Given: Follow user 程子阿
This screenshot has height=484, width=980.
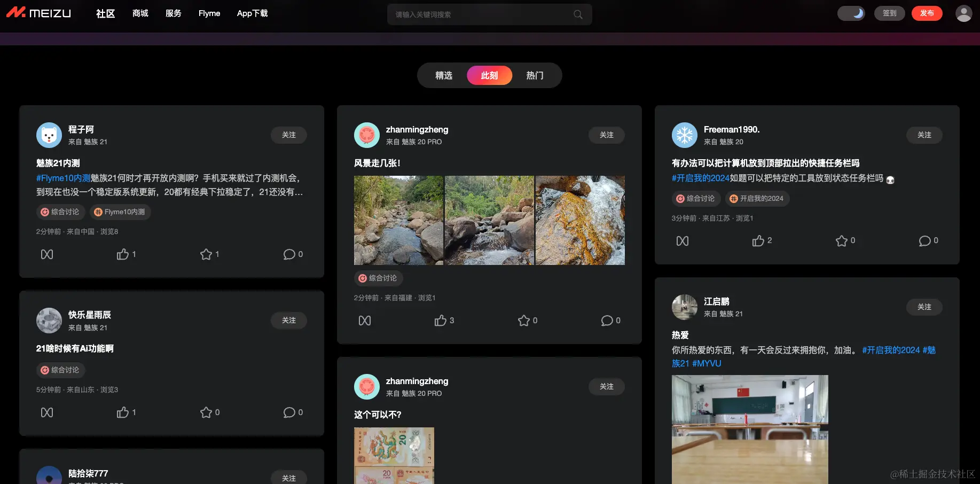Looking at the screenshot, I should 289,135.
